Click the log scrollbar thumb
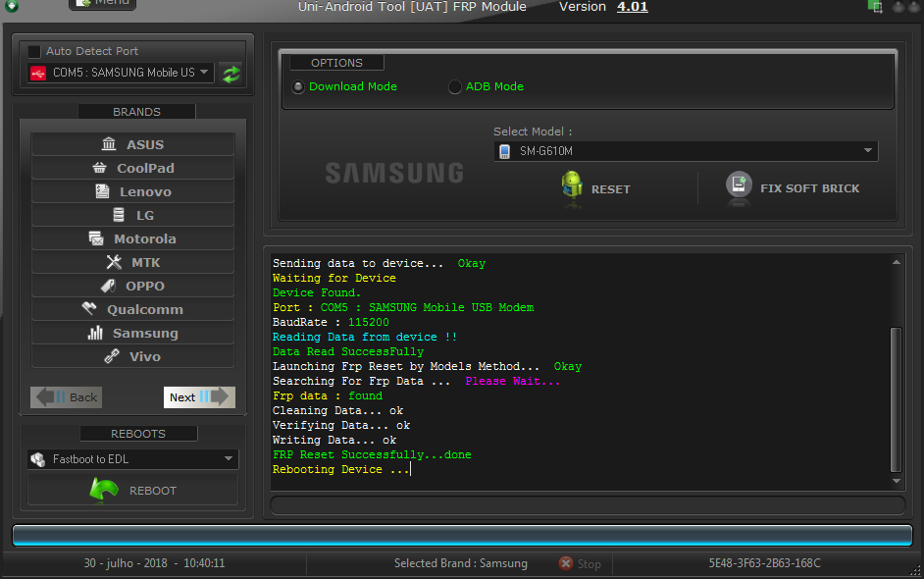The height and width of the screenshot is (579, 924). 896,399
